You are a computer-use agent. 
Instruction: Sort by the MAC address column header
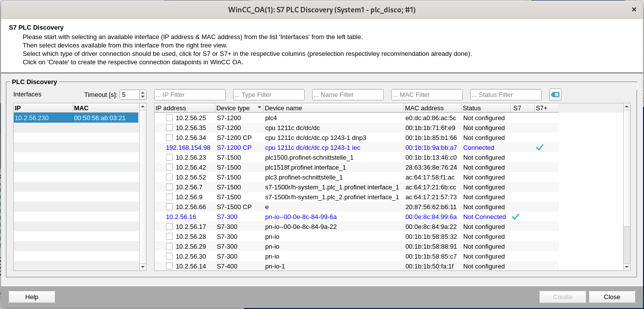coord(432,108)
